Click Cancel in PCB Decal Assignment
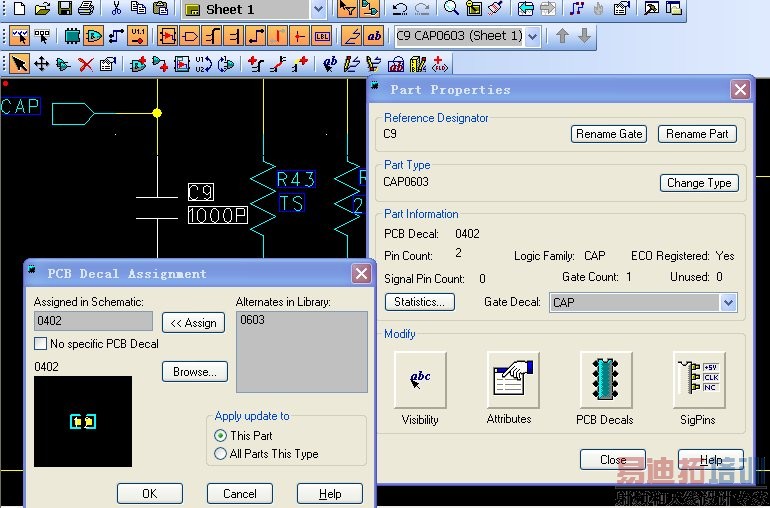The height and width of the screenshot is (508, 770). click(x=240, y=493)
